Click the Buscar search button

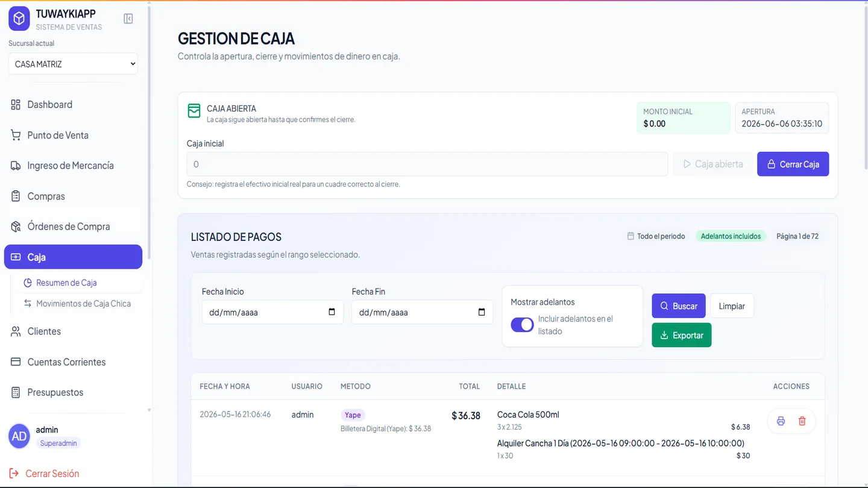[678, 306]
